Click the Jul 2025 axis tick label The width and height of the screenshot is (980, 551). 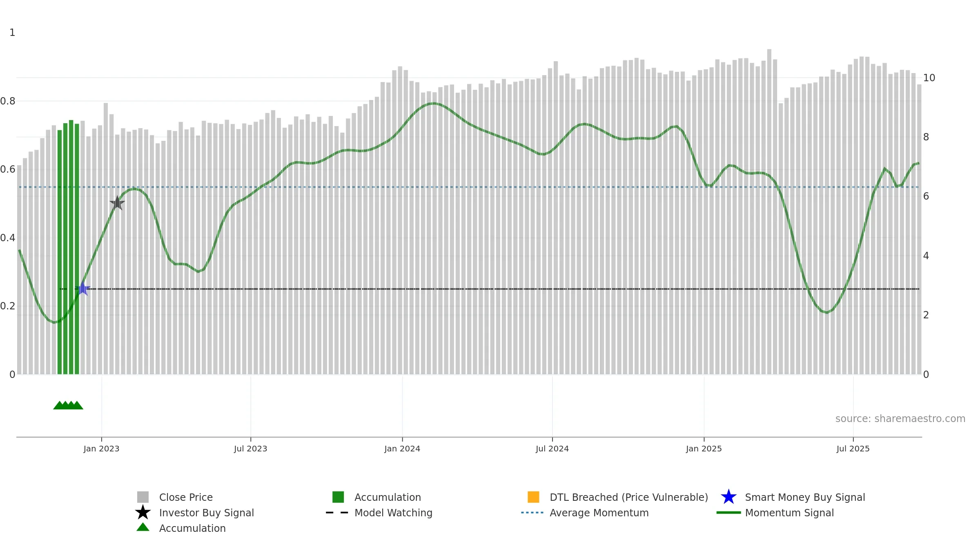coord(853,449)
